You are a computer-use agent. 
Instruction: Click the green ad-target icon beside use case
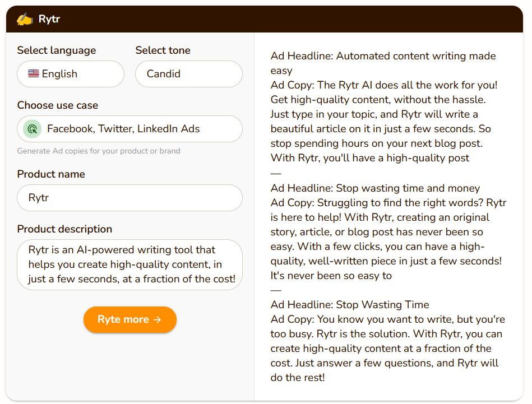click(x=32, y=129)
